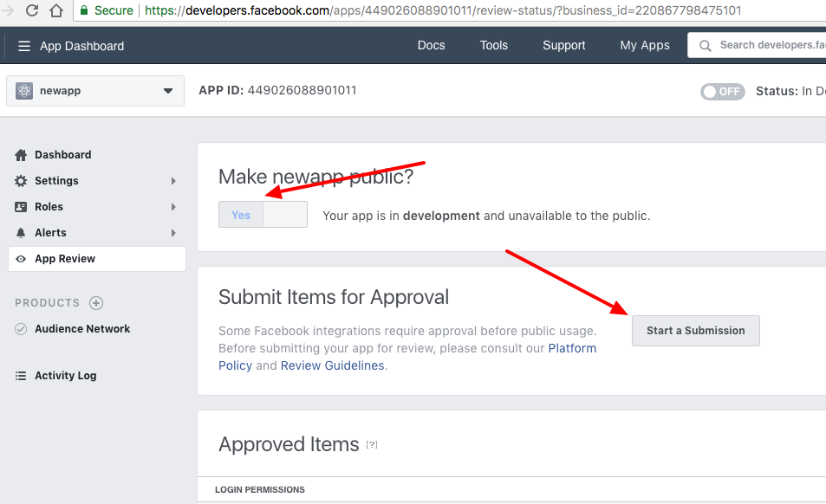Click the browser address bar URL
This screenshot has width=826, height=504.
click(443, 10)
